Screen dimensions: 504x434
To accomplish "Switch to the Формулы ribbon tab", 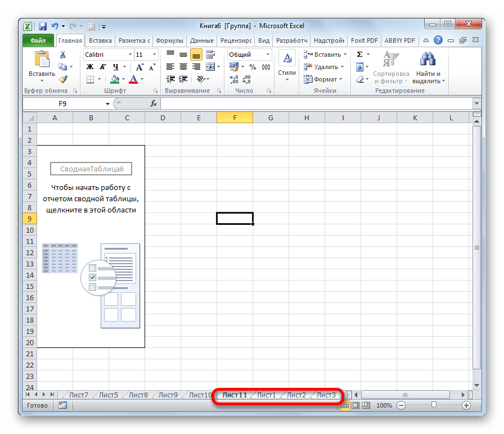I will point(169,40).
